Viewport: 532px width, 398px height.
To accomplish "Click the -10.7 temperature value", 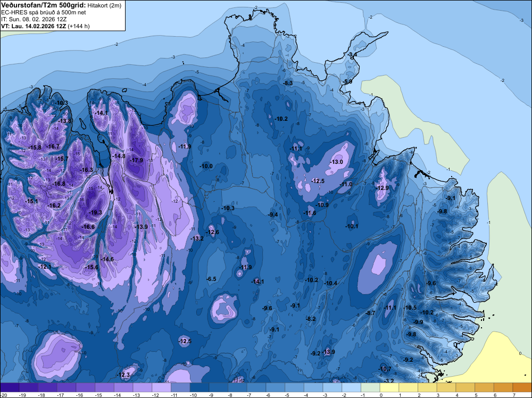I will tap(385, 369).
